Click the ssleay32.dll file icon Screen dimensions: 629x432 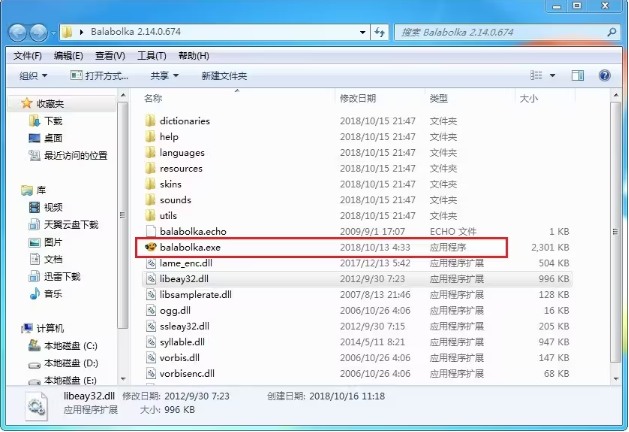tap(150, 326)
